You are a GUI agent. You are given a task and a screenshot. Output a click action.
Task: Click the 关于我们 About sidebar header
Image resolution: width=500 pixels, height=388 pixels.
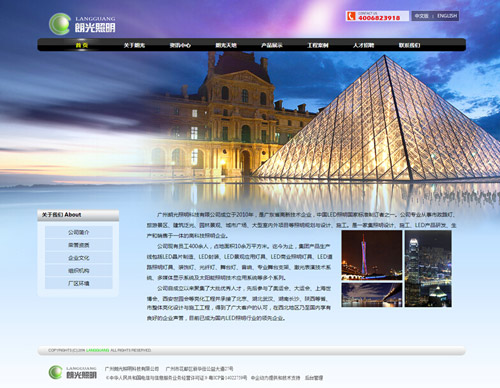(78, 215)
